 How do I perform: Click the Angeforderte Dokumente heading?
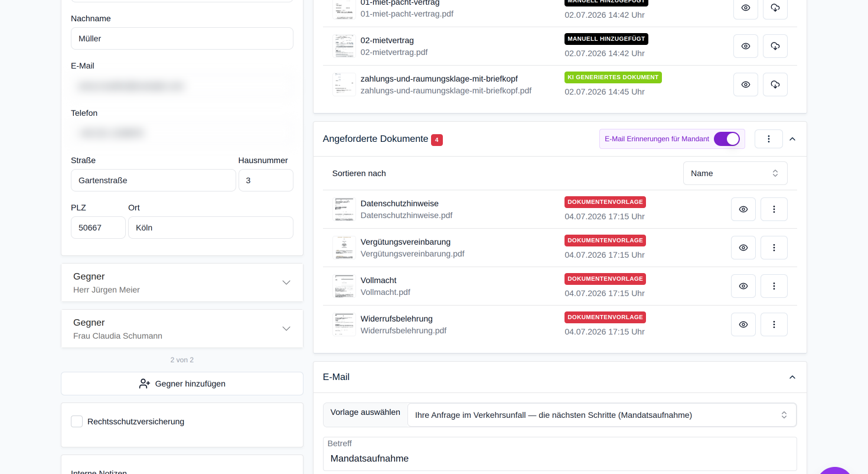376,139
